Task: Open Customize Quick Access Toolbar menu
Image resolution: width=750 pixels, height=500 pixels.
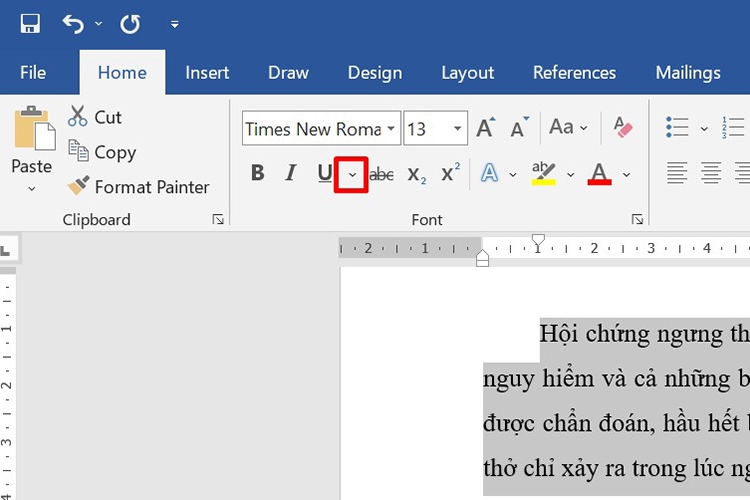Action: pos(175,24)
